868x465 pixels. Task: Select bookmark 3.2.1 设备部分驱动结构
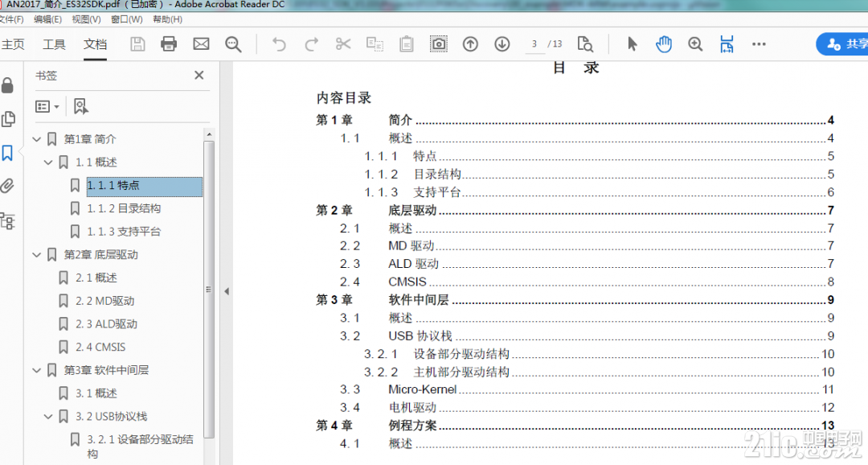pyautogui.click(x=140, y=446)
